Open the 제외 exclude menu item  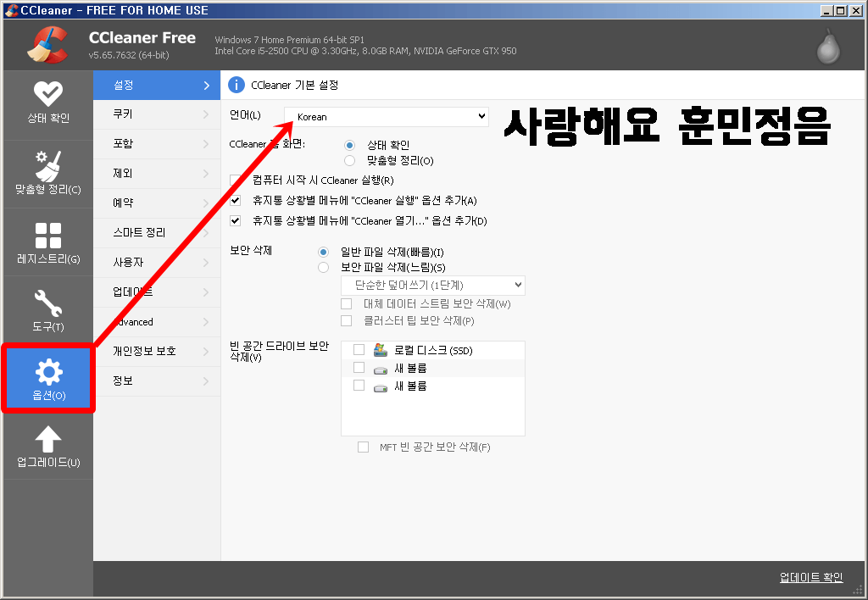click(157, 174)
